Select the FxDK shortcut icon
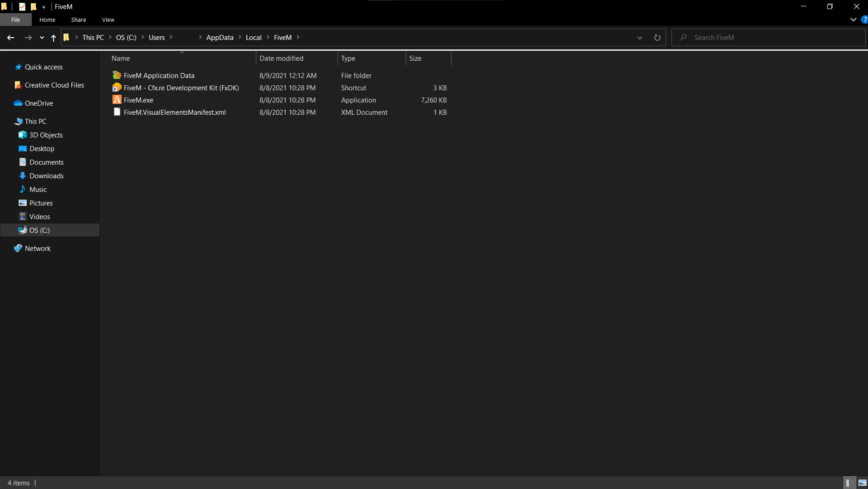Screen dimensions: 868x489 point(117,88)
